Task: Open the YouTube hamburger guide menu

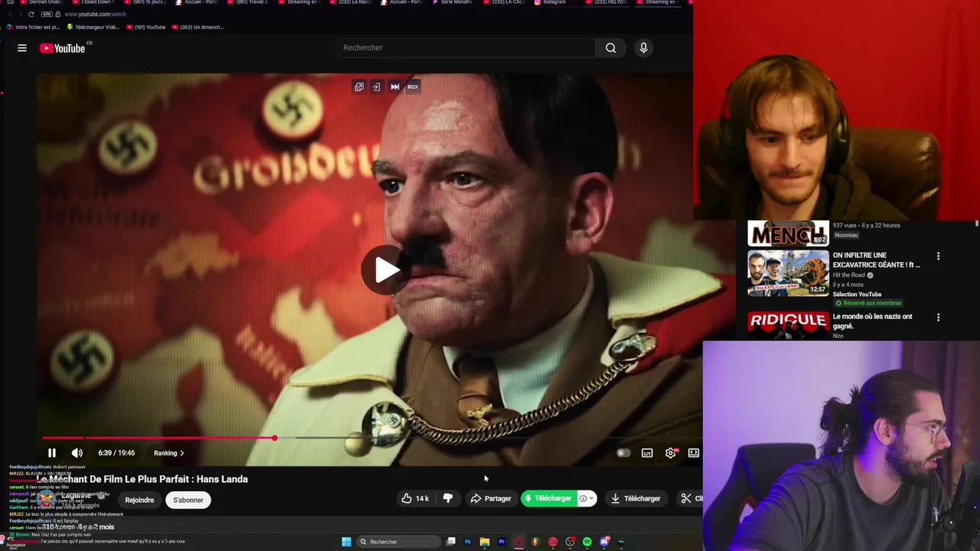Action: [x=22, y=48]
